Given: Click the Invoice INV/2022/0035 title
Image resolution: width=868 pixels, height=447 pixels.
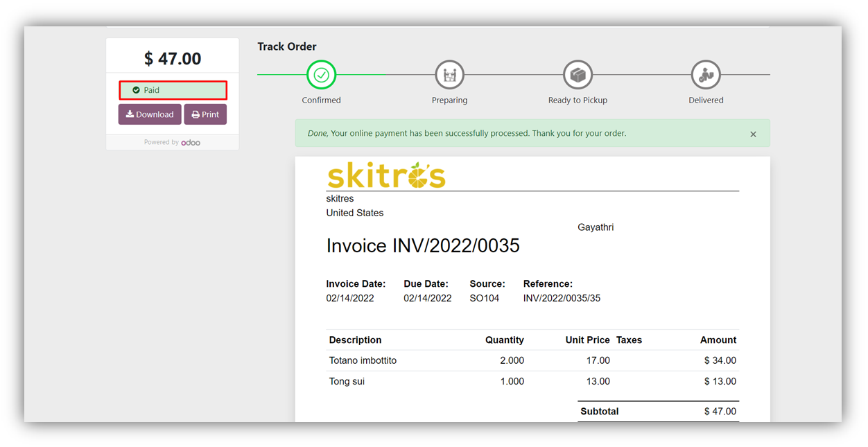Looking at the screenshot, I should tap(423, 246).
